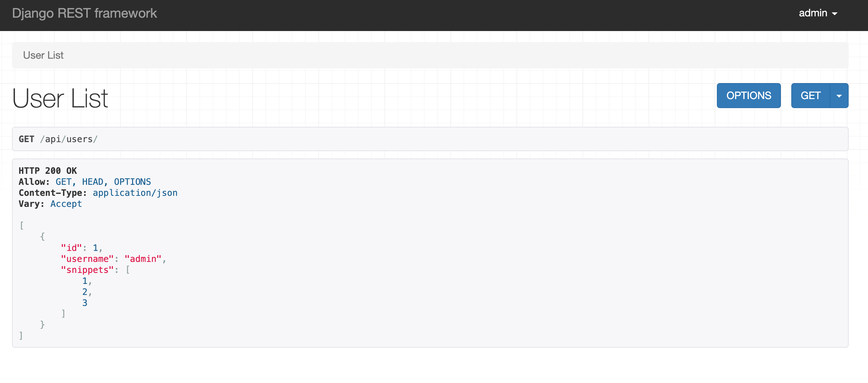868x383 pixels.
Task: Select the "admin" username string value
Action: point(143,259)
